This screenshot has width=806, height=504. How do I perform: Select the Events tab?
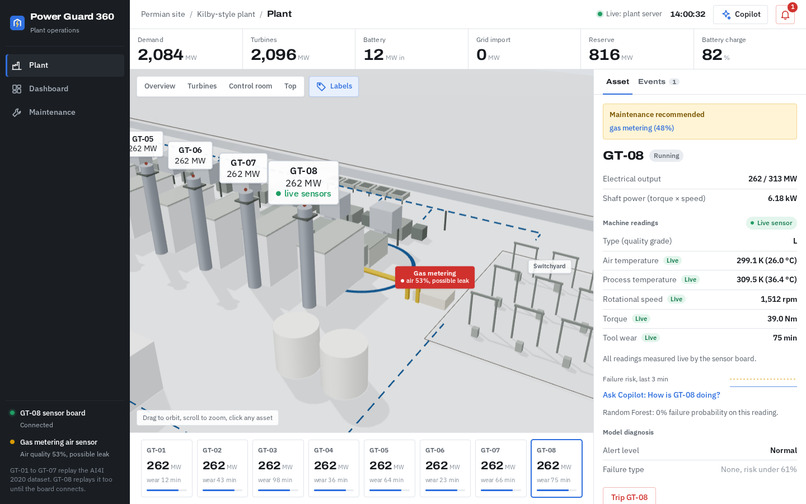click(658, 82)
